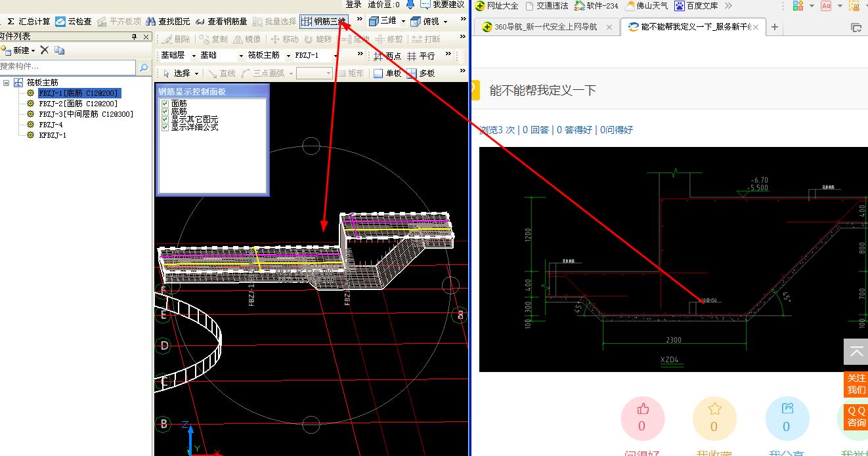Click the Aa translate extension icon
Viewport: 868px width, 456px height.
click(x=826, y=6)
